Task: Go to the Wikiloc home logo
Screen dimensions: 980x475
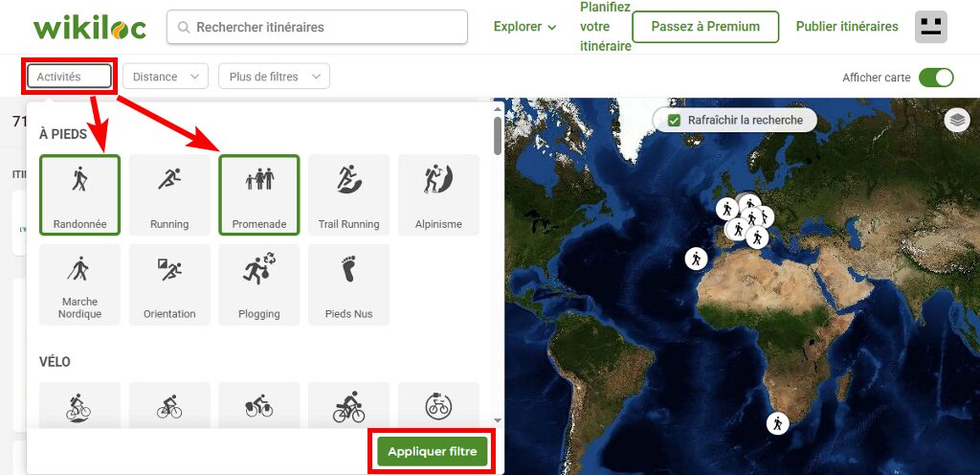Action: [x=90, y=27]
